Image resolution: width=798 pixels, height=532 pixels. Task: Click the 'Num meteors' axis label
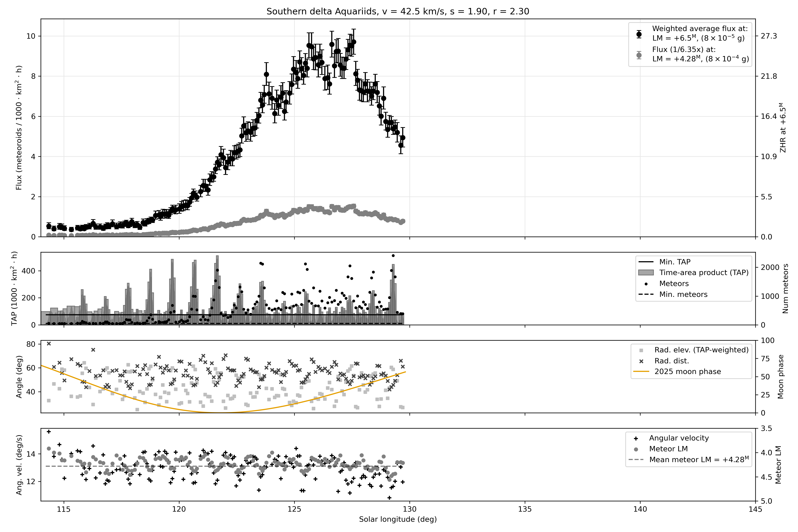[x=785, y=289]
